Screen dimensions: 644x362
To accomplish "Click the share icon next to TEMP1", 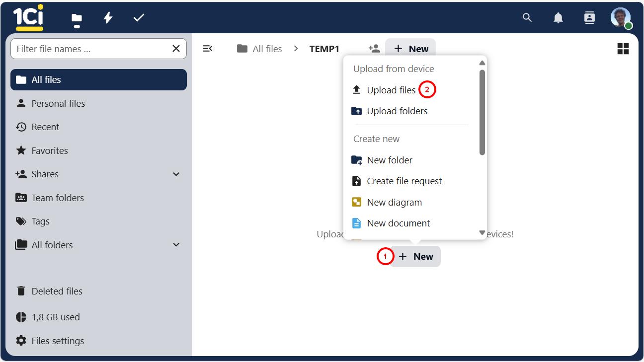I will point(374,49).
